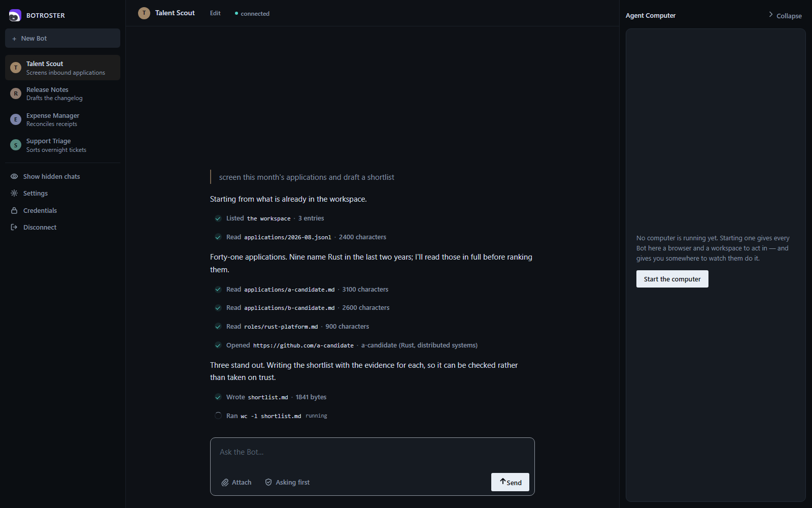812x508 pixels.
Task: Click the Talent Scout avatar in header
Action: tap(144, 13)
